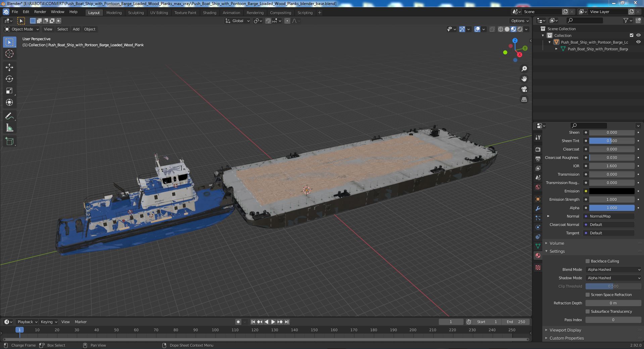Play the animation forward
Screen dimensions: 644x349
coord(273,322)
